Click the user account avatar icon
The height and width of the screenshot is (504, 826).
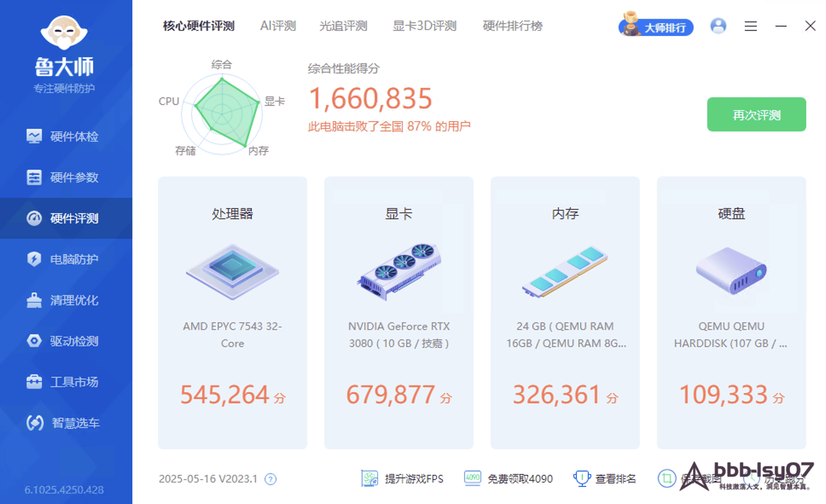tap(718, 26)
